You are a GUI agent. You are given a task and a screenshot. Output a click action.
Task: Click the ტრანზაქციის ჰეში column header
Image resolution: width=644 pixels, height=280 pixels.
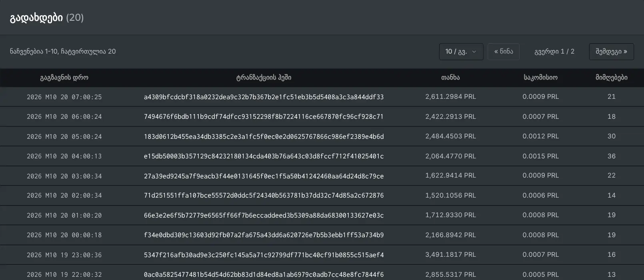[x=264, y=78]
